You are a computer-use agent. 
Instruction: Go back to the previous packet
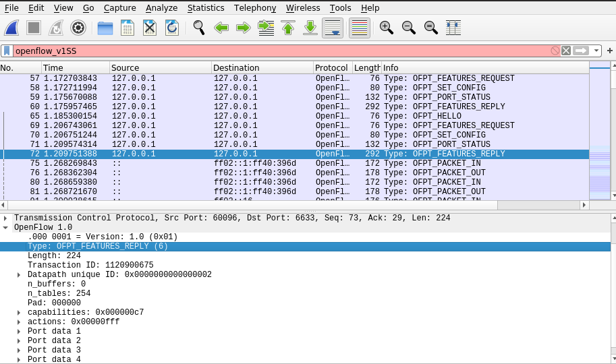[x=221, y=28]
